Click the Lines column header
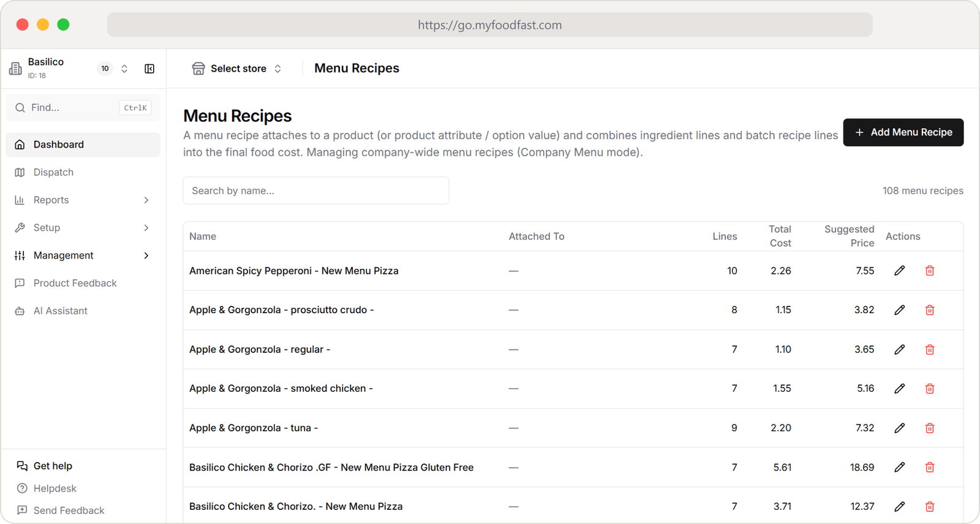Viewport: 980px width, 524px height. tap(725, 237)
